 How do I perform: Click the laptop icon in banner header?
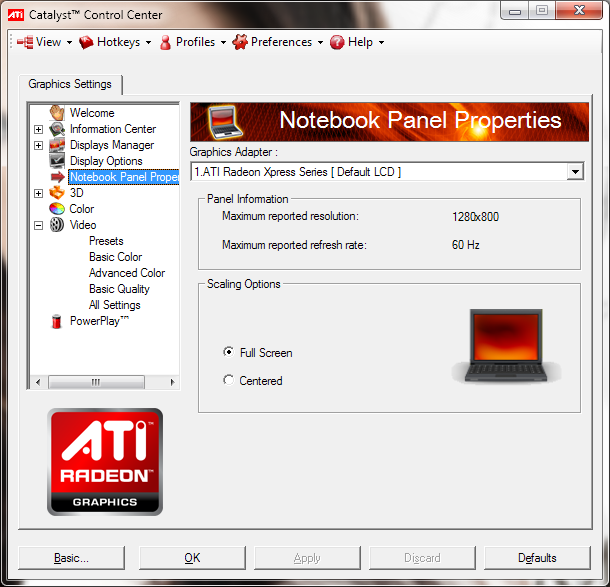click(225, 122)
